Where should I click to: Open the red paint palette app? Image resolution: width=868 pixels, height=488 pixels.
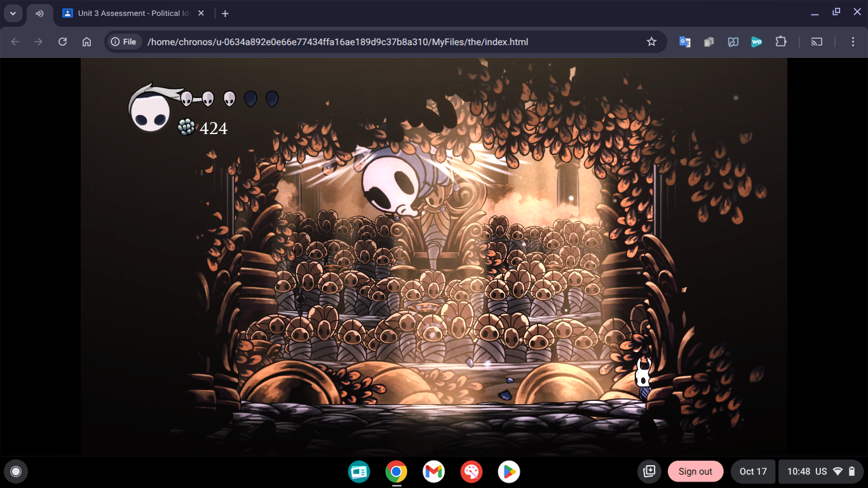(x=471, y=471)
